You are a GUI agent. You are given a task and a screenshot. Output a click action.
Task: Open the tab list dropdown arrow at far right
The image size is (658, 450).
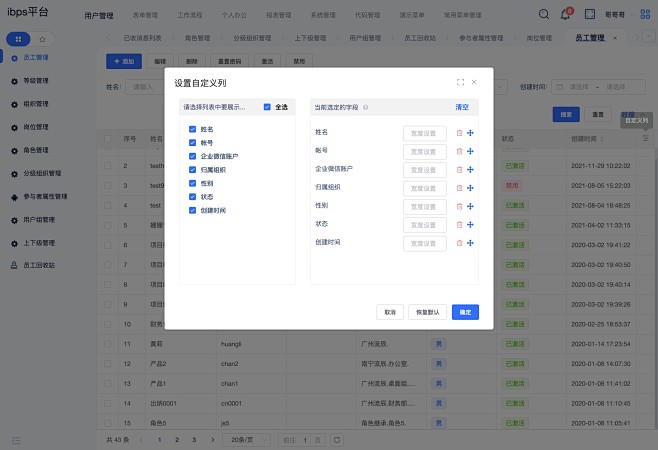pos(649,37)
